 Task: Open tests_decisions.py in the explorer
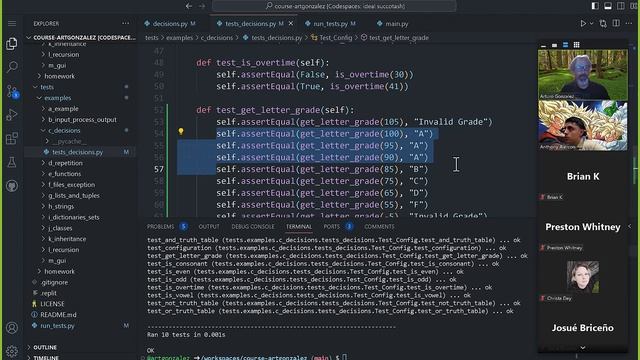click(78, 152)
